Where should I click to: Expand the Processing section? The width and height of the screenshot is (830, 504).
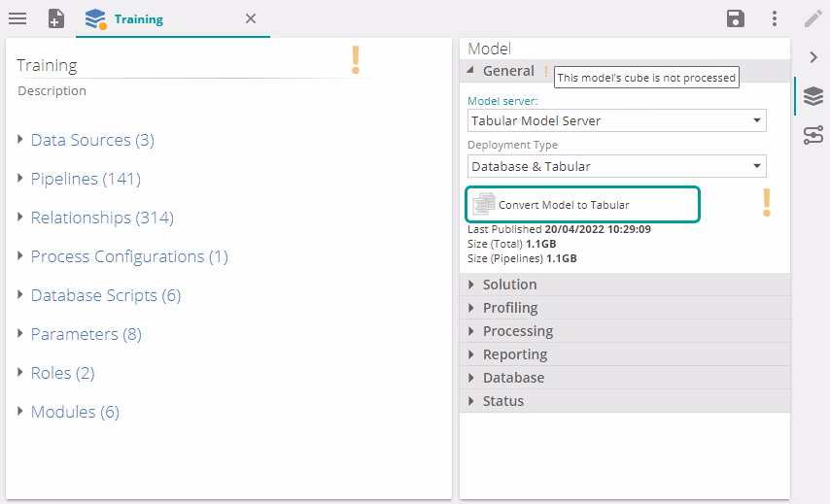point(517,331)
